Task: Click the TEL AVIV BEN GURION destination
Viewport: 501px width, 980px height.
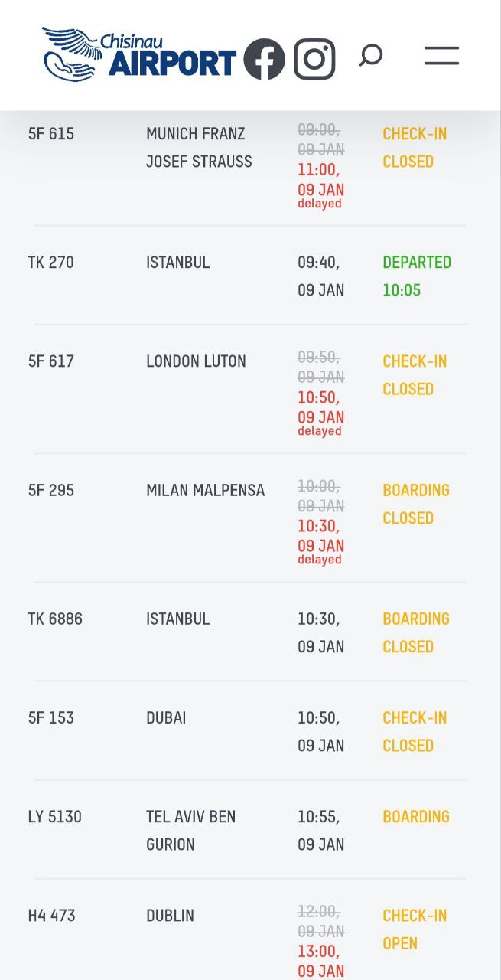Action: [x=191, y=830]
